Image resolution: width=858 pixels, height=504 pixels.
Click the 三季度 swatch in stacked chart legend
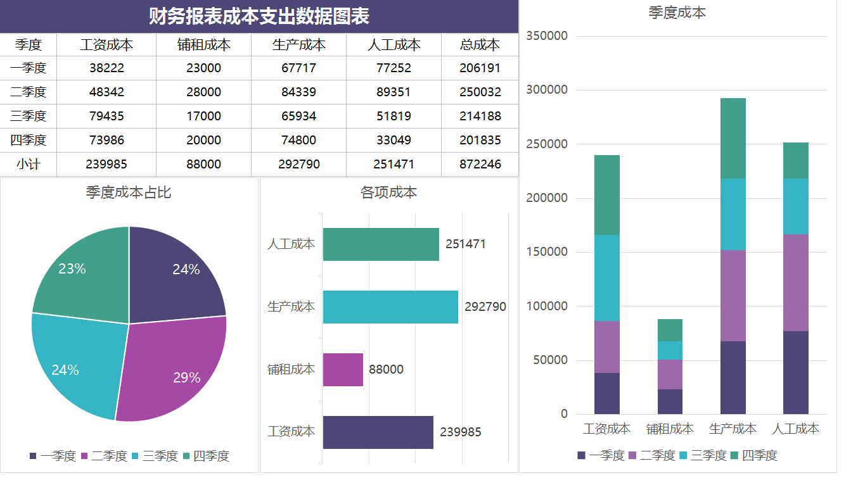[683, 455]
